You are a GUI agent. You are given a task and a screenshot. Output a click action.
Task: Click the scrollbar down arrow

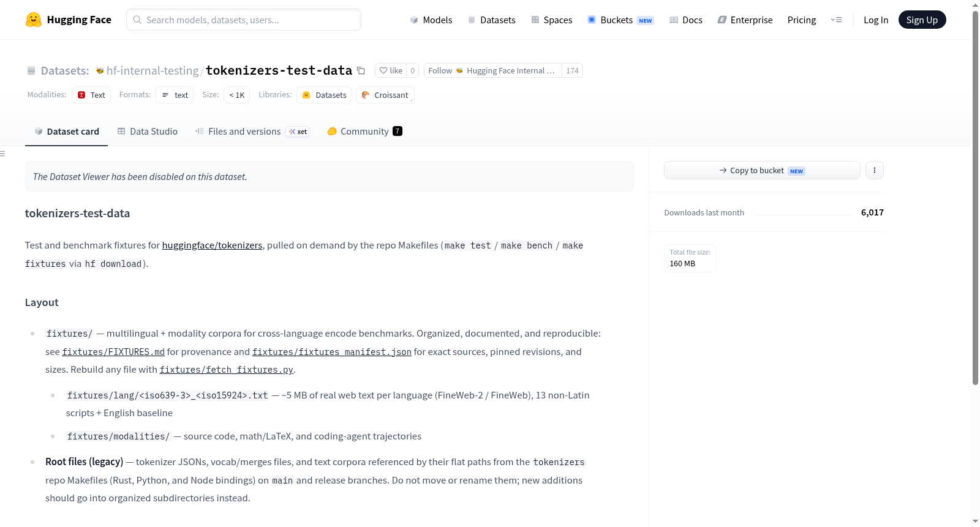coord(976,521)
